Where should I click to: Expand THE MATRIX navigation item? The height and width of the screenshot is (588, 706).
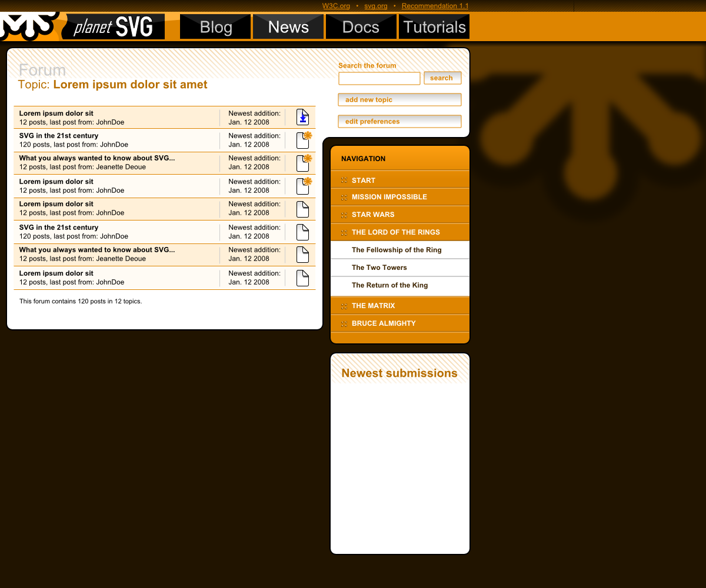point(373,306)
